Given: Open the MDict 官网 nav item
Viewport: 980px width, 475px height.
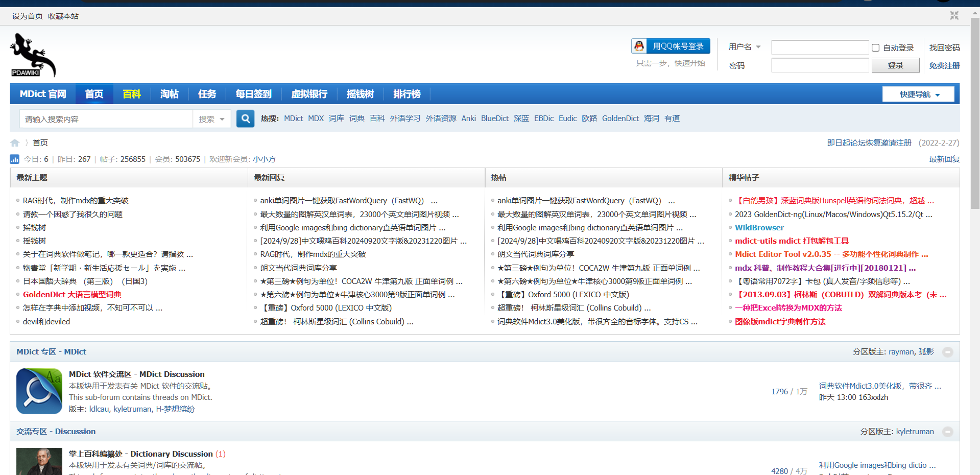Looking at the screenshot, I should pyautogui.click(x=43, y=94).
